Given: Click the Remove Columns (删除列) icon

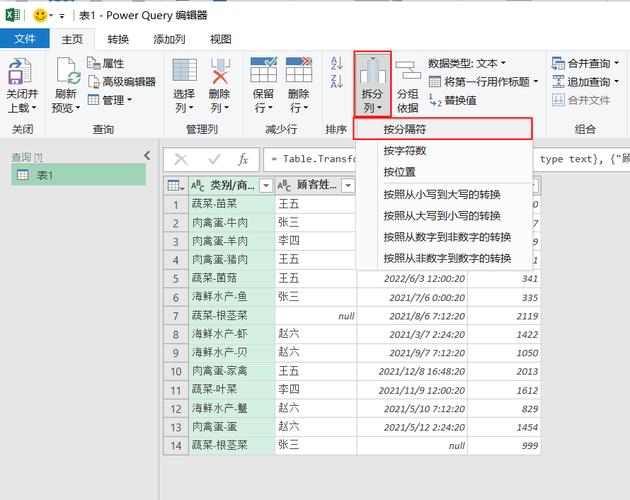Looking at the screenshot, I should click(x=220, y=71).
